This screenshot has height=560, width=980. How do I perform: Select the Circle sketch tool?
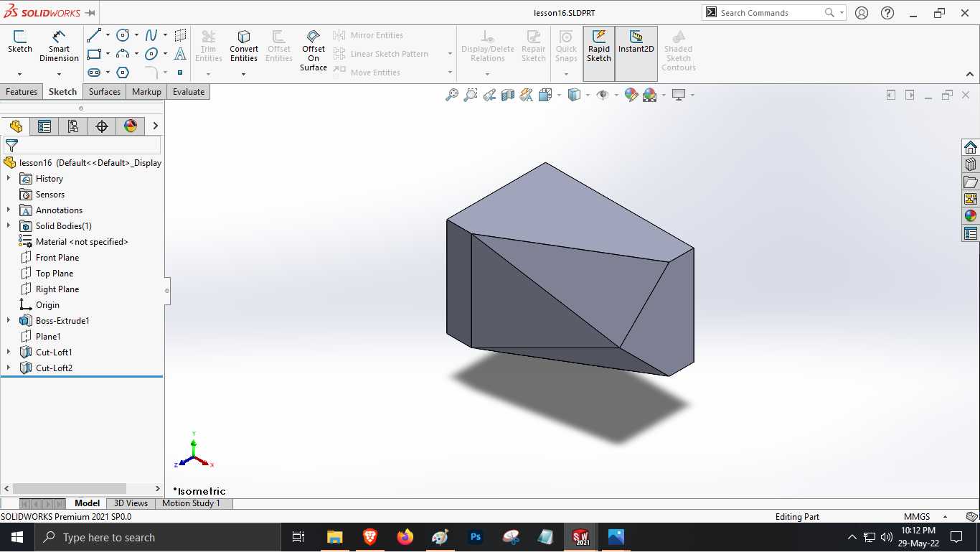tap(123, 35)
